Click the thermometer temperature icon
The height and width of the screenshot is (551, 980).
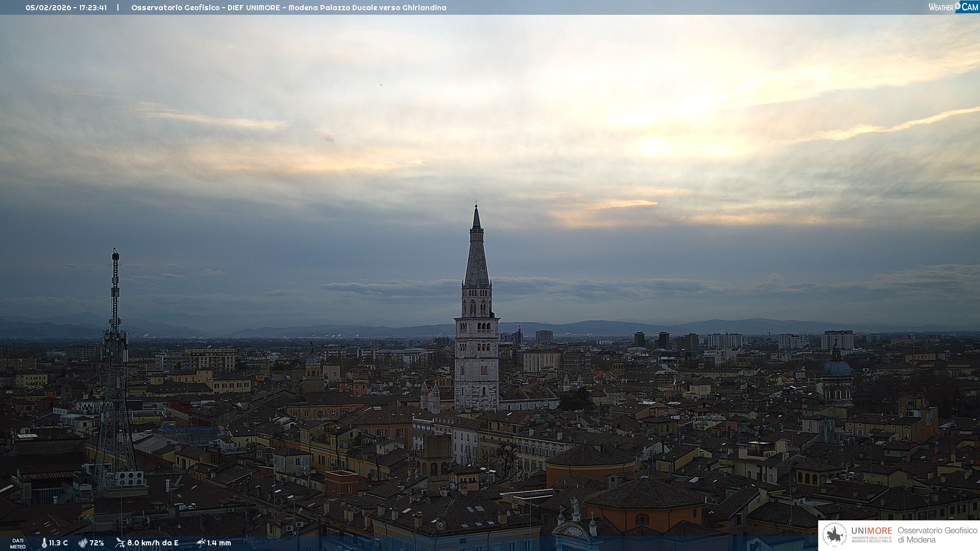(44, 543)
